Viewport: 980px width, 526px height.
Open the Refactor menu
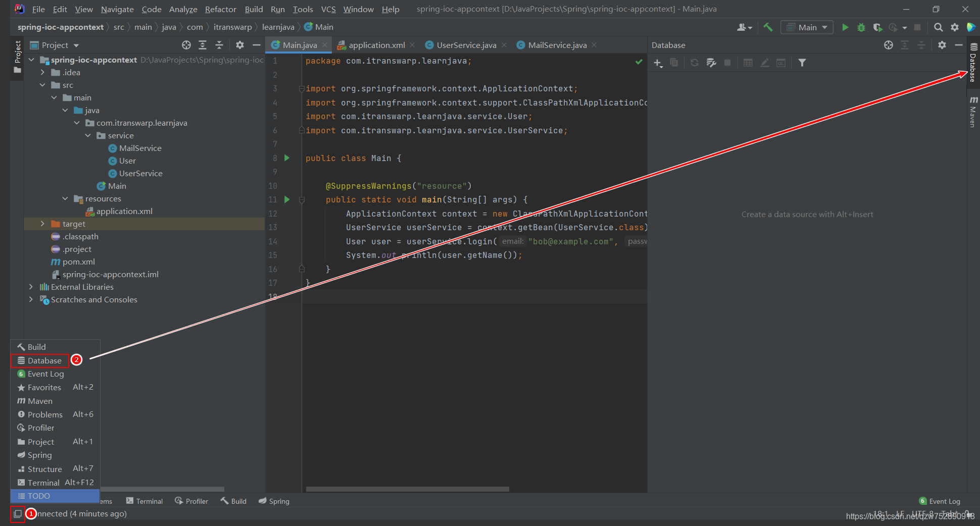(x=220, y=9)
